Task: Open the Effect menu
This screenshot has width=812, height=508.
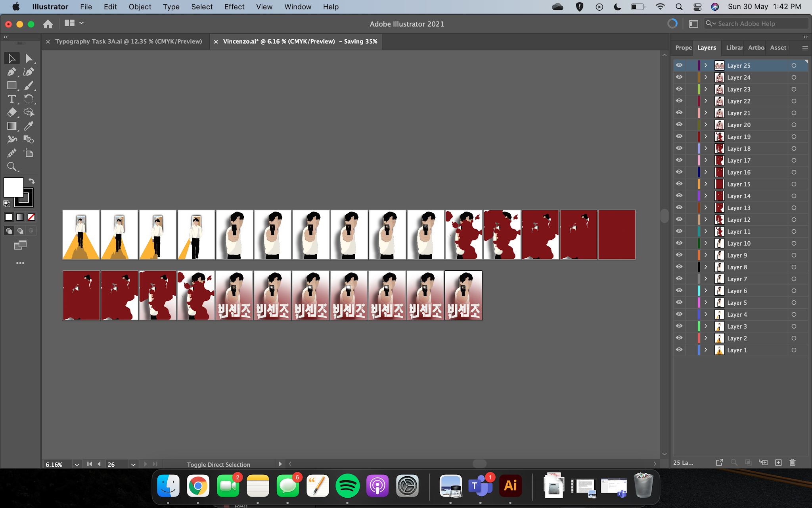Action: click(234, 7)
